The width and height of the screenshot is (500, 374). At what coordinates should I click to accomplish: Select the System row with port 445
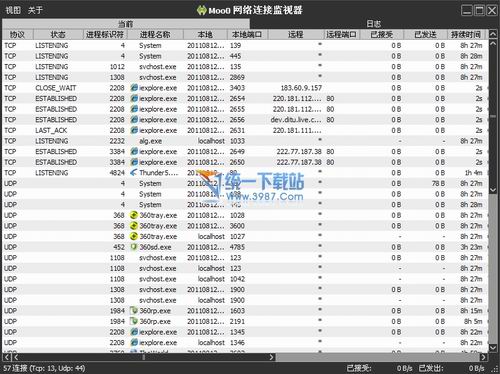coord(245,56)
